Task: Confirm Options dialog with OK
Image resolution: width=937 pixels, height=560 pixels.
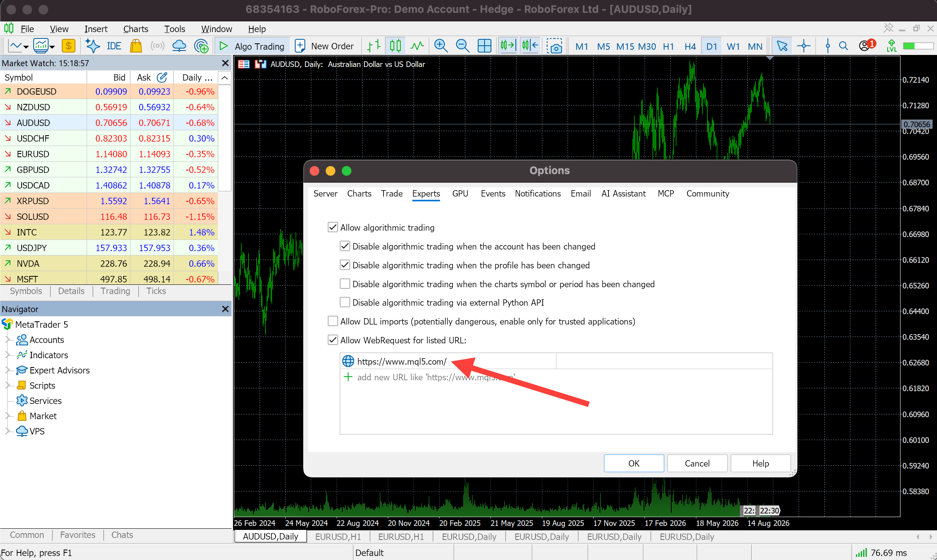Action: point(634,463)
